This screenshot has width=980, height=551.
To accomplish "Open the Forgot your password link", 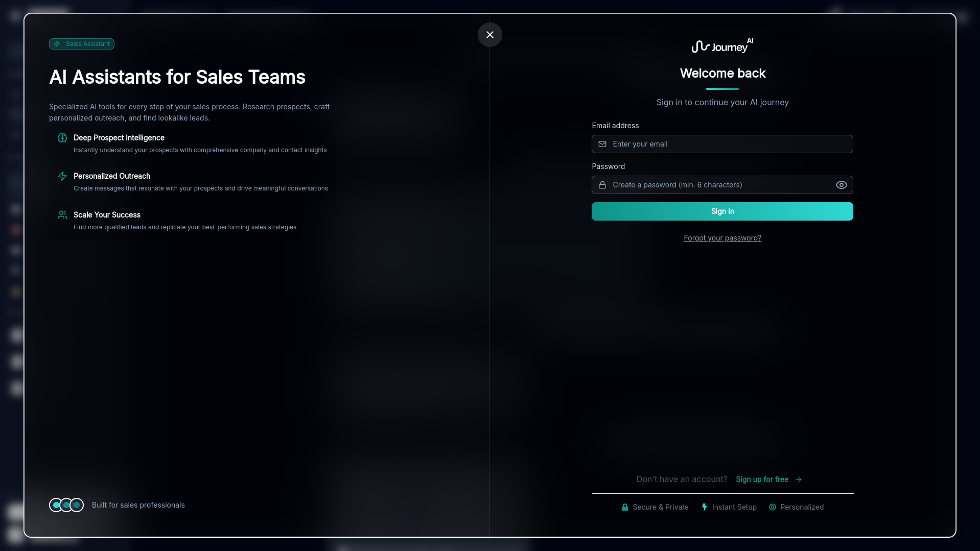I will click(x=722, y=238).
